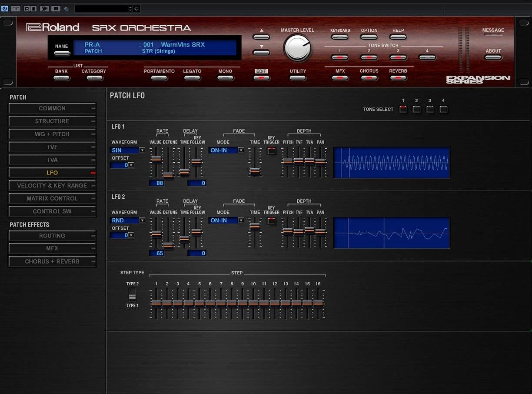Open the preset management diamond icon
The width and height of the screenshot is (532, 394).
coord(136,9)
